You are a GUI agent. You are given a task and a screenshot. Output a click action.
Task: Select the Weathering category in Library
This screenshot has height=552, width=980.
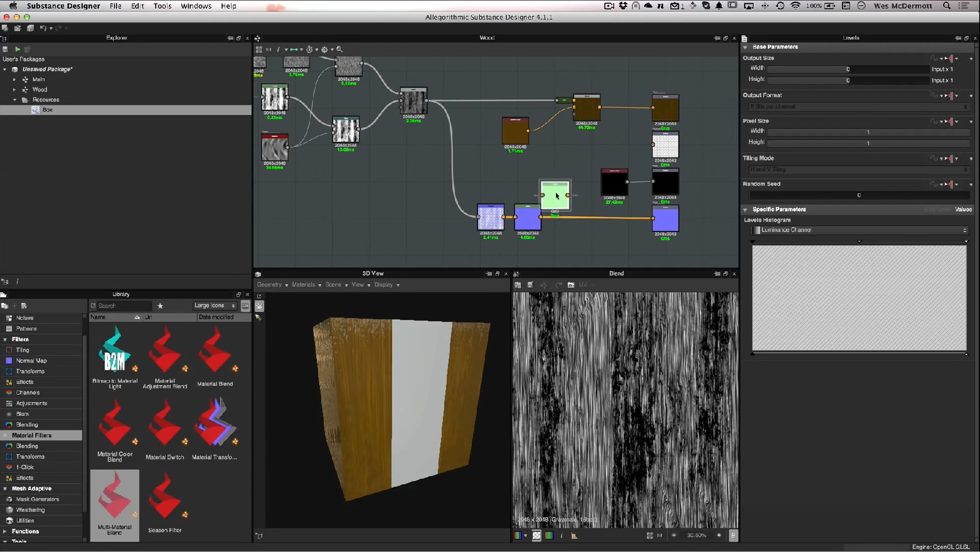30,510
